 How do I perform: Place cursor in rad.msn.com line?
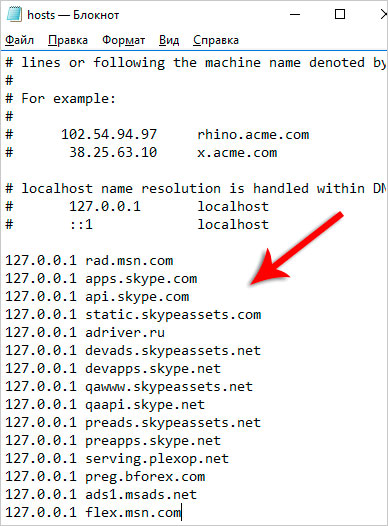(x=89, y=261)
